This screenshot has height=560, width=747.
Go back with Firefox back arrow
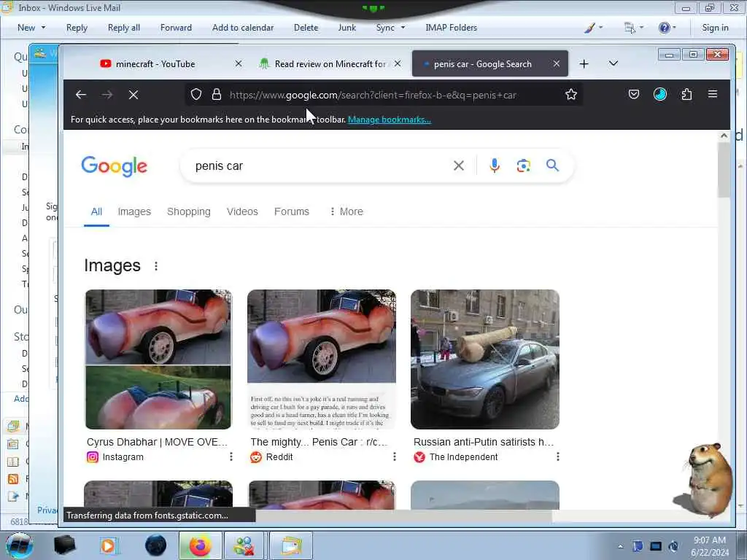[81, 95]
